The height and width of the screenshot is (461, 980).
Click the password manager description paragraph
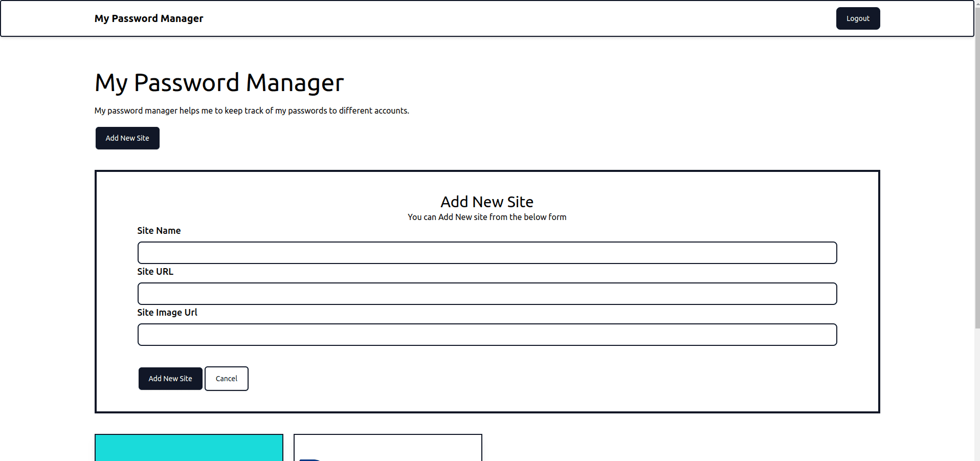click(x=251, y=111)
